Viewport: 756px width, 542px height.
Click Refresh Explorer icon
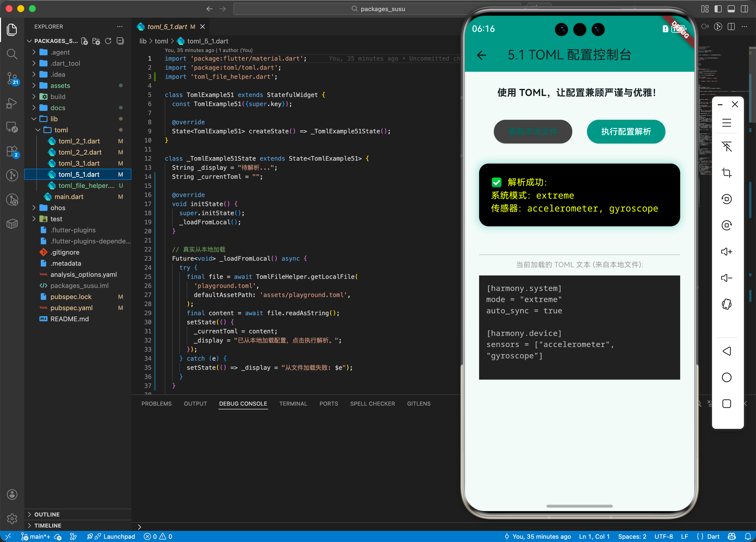click(108, 41)
